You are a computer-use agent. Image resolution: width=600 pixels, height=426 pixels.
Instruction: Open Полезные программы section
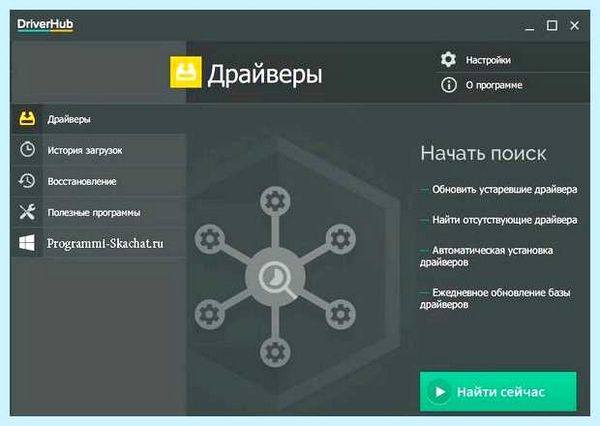(99, 212)
